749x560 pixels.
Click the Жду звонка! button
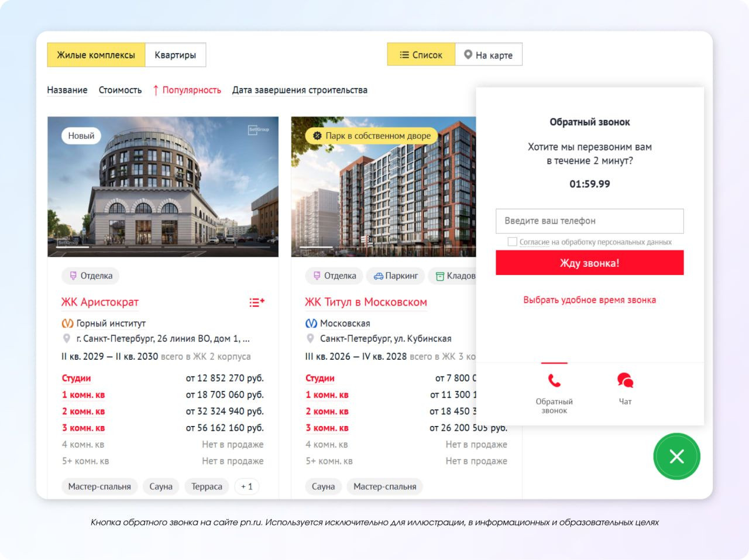pyautogui.click(x=590, y=263)
